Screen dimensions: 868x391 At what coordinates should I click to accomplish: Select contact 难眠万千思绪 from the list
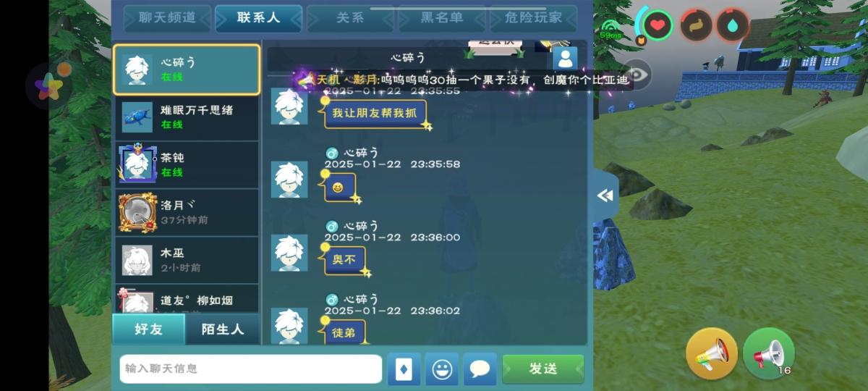click(x=187, y=117)
